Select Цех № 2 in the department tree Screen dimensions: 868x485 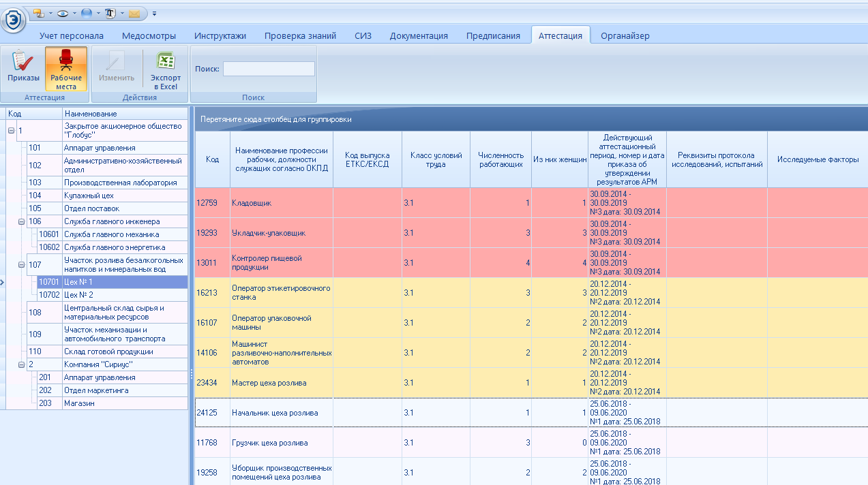click(x=78, y=295)
